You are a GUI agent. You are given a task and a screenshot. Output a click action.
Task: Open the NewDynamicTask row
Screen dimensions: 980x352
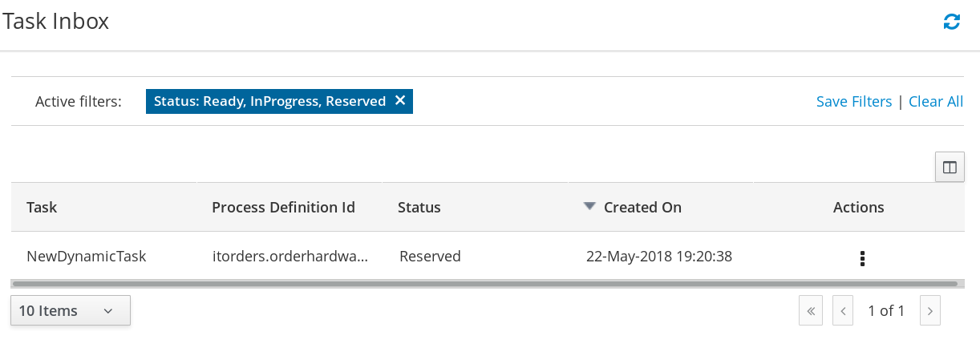click(488, 257)
